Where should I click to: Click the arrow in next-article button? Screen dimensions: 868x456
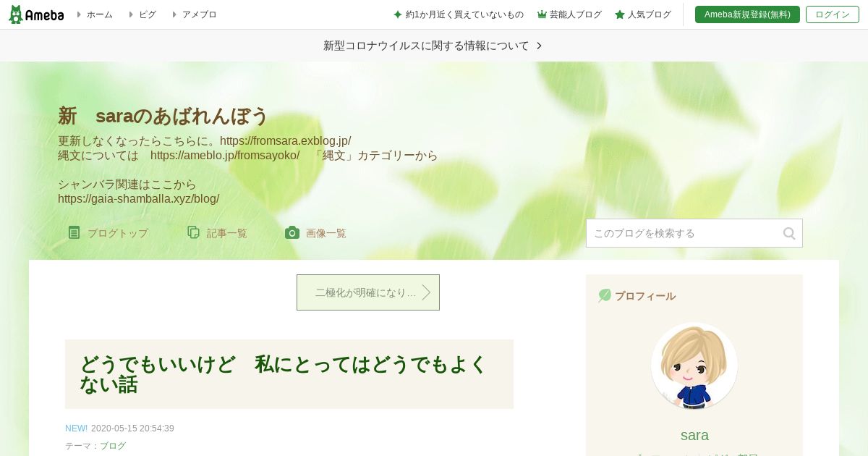426,292
